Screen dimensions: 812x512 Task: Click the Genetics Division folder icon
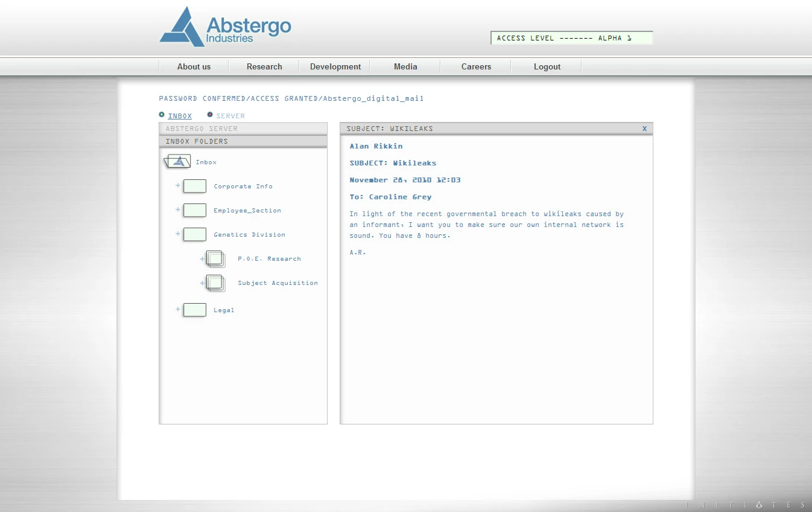click(195, 234)
